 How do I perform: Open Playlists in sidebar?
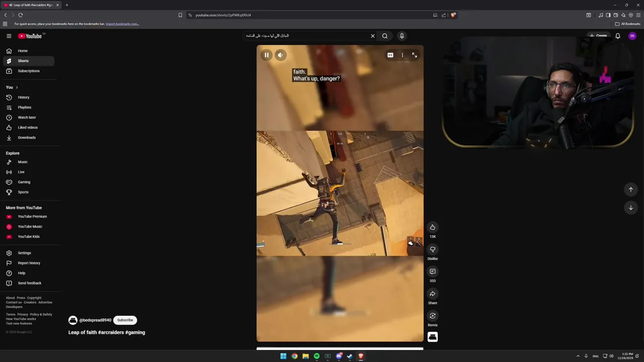tap(29, 107)
